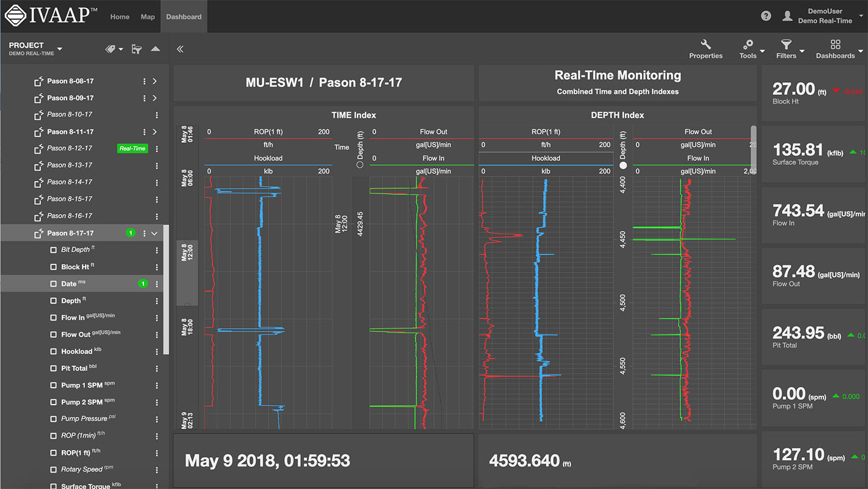
Task: Click the Pit Total value card
Action: (814, 337)
